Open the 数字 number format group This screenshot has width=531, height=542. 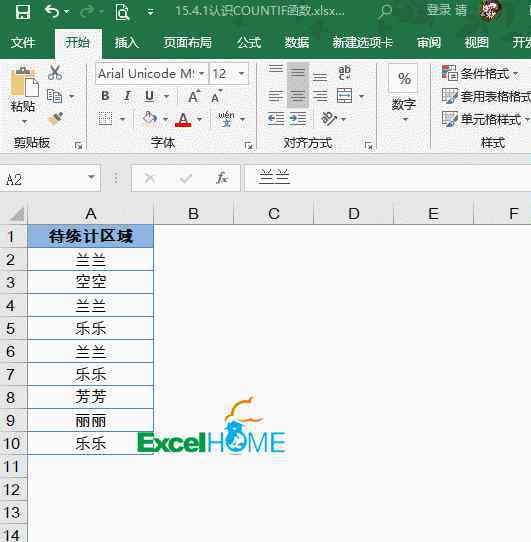coord(403,93)
